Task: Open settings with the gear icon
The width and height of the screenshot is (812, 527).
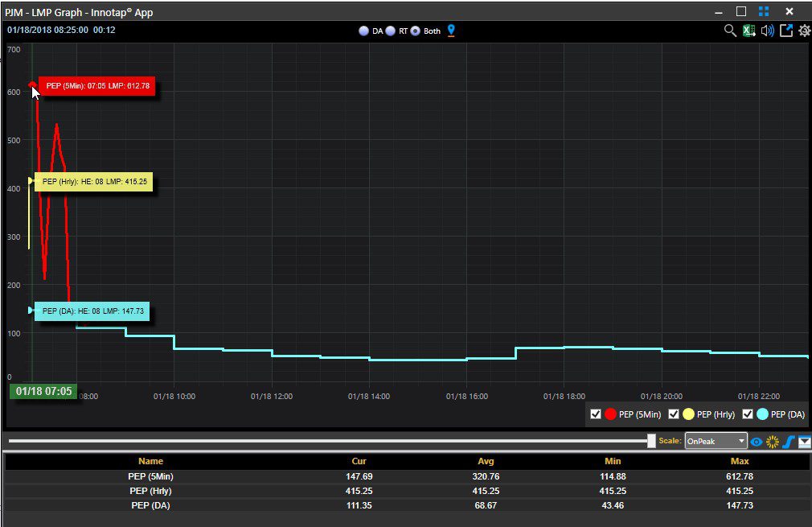Action: (x=805, y=31)
